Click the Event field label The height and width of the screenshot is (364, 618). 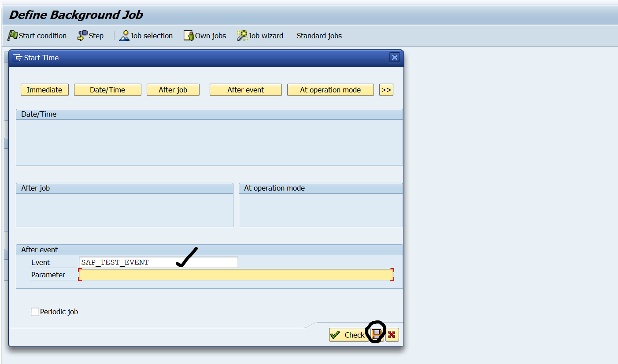pos(41,262)
